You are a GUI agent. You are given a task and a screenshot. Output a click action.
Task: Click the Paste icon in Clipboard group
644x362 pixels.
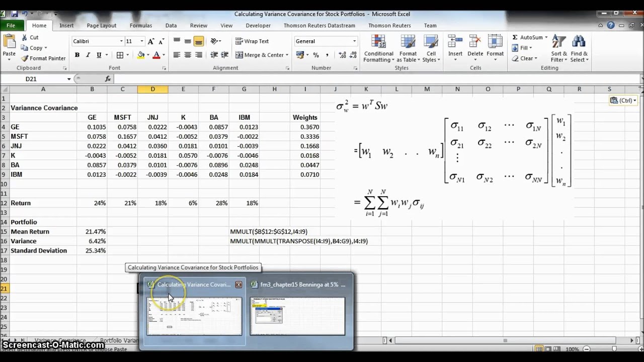(9, 42)
